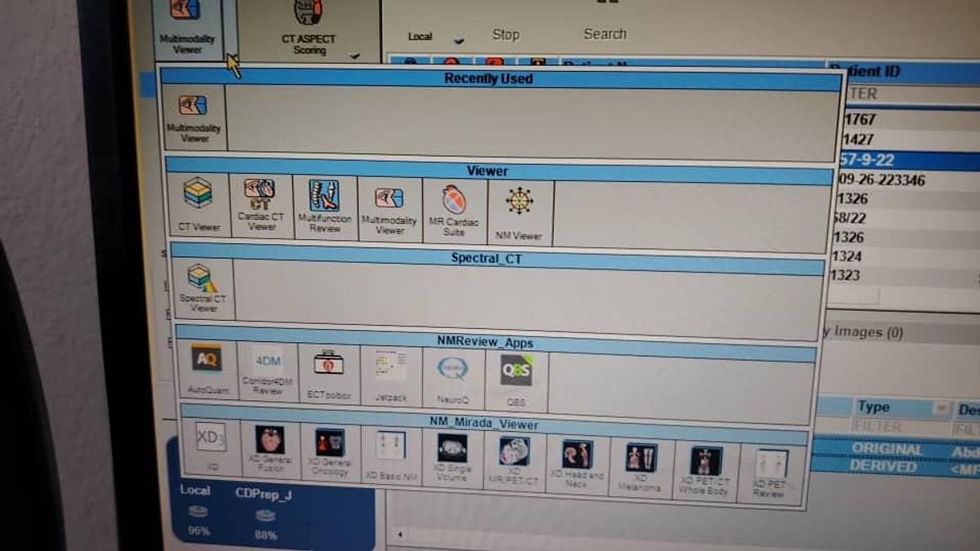980x551 pixels.
Task: Start XD General Oncology viewer
Action: (330, 450)
